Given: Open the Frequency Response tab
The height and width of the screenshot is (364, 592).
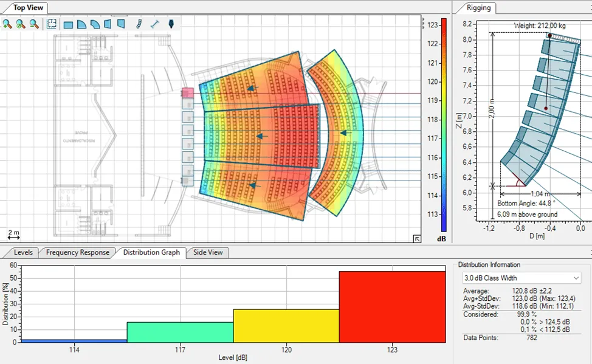Looking at the screenshot, I should 77,252.
